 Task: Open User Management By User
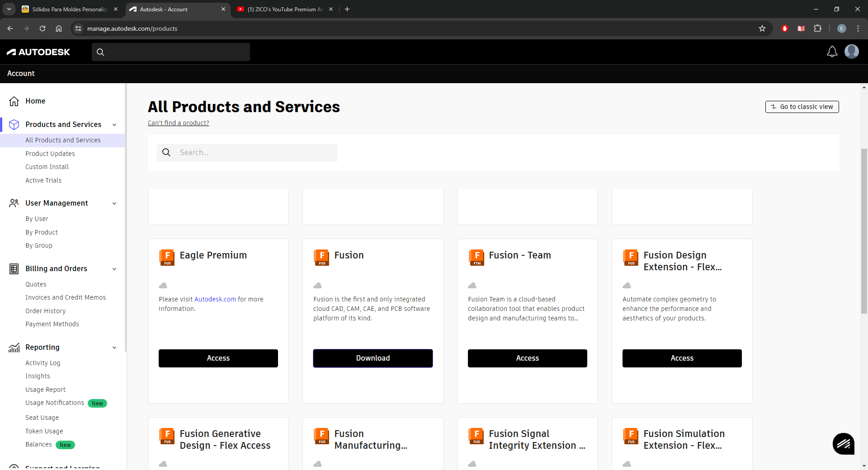pos(37,219)
